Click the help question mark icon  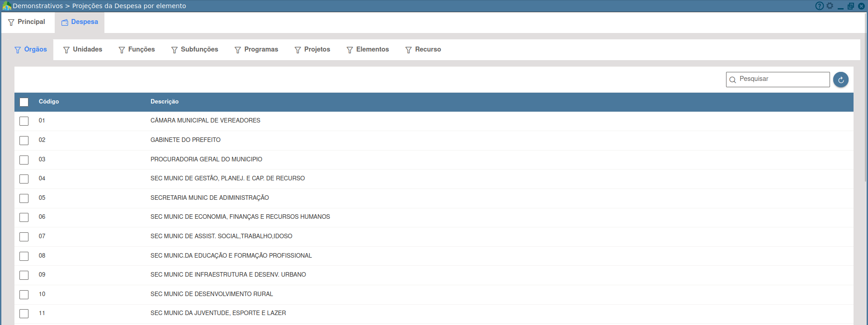[819, 6]
